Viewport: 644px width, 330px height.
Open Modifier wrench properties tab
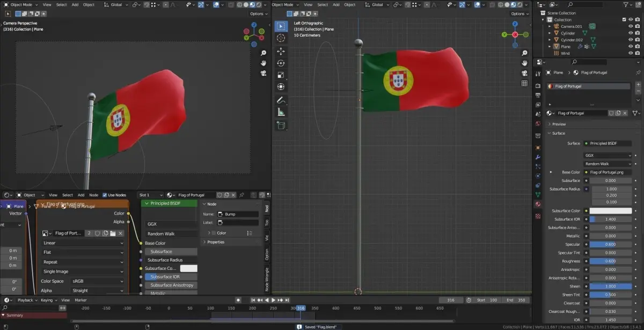point(538,157)
